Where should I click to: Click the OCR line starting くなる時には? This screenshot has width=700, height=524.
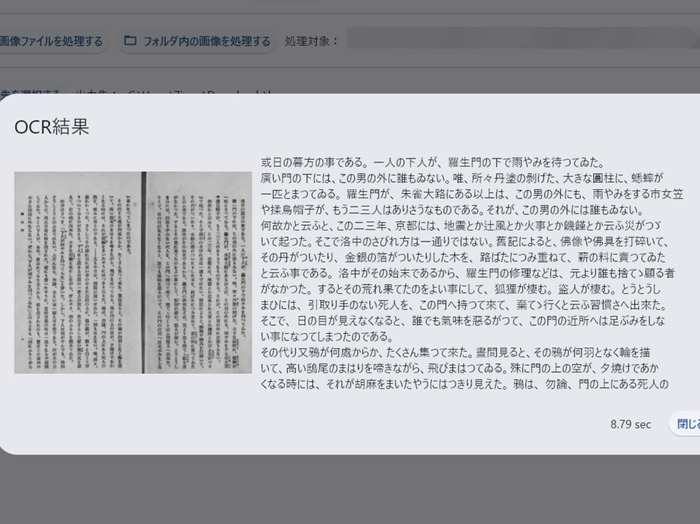coord(464,384)
